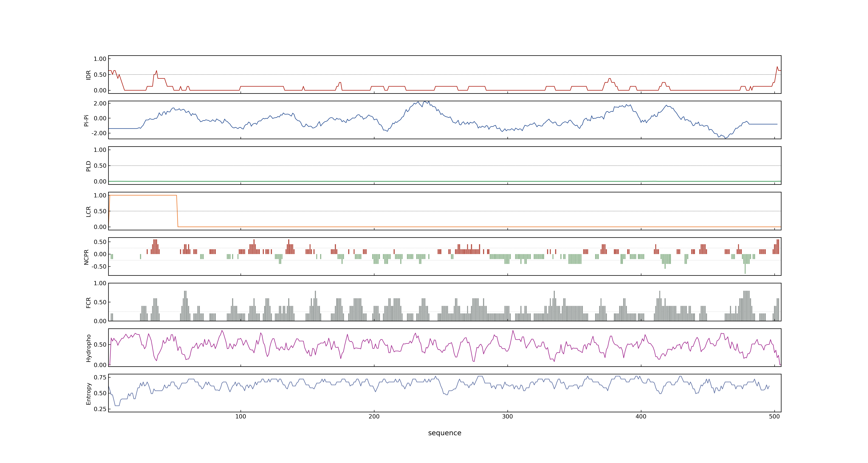
Task: Click the x-axis tick label 500
Action: point(774,416)
